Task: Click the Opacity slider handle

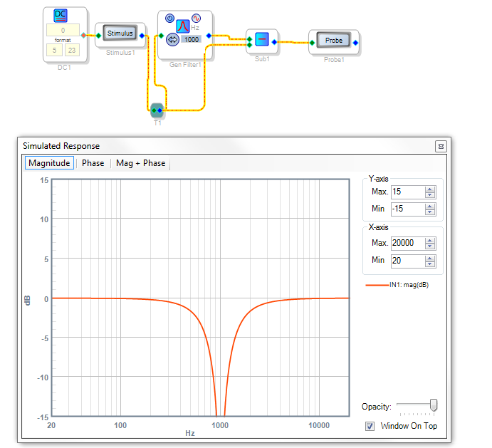Action: [434, 405]
